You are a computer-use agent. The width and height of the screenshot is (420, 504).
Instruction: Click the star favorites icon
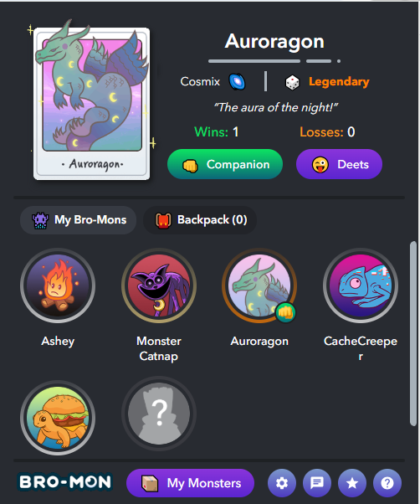coord(352,483)
